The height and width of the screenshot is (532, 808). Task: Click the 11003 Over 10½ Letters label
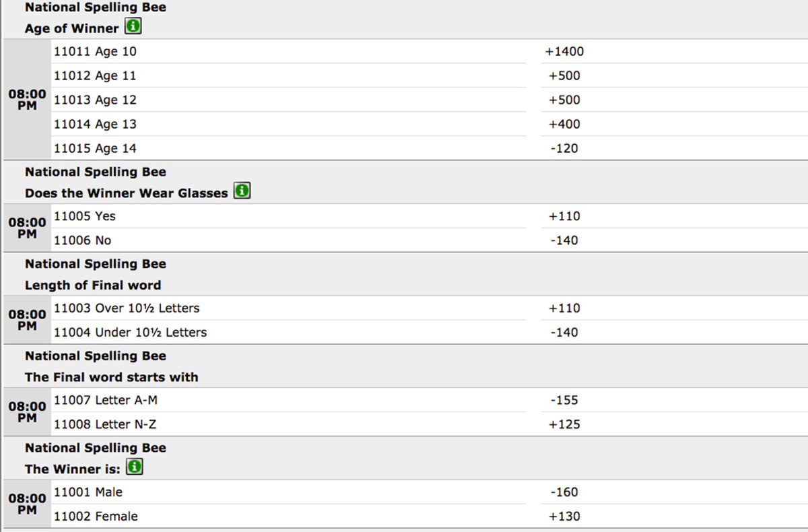(x=127, y=308)
